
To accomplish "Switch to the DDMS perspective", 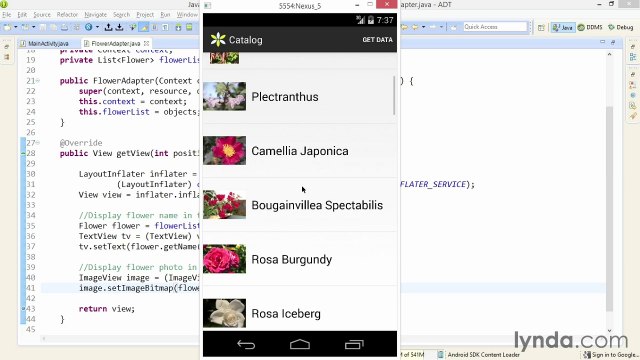I will point(590,27).
